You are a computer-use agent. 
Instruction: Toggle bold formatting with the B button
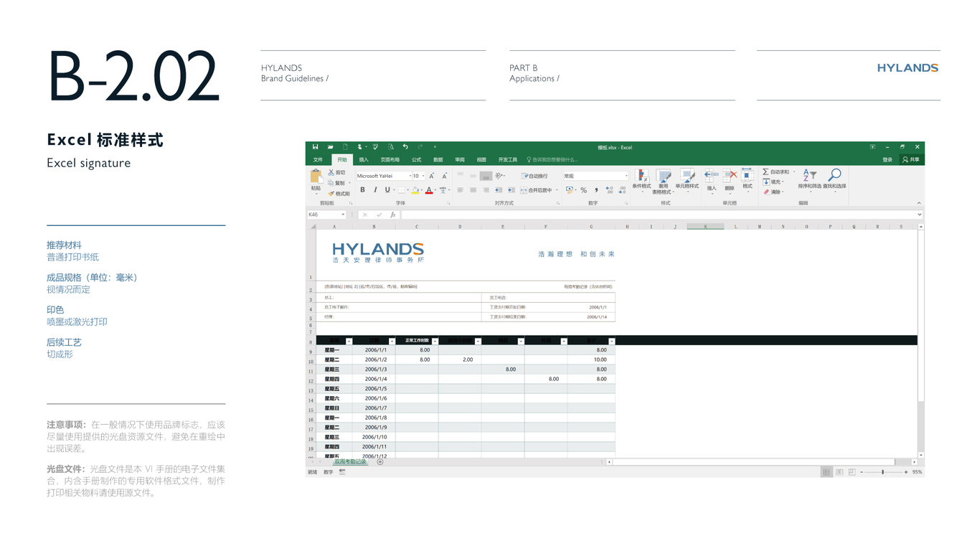click(362, 189)
